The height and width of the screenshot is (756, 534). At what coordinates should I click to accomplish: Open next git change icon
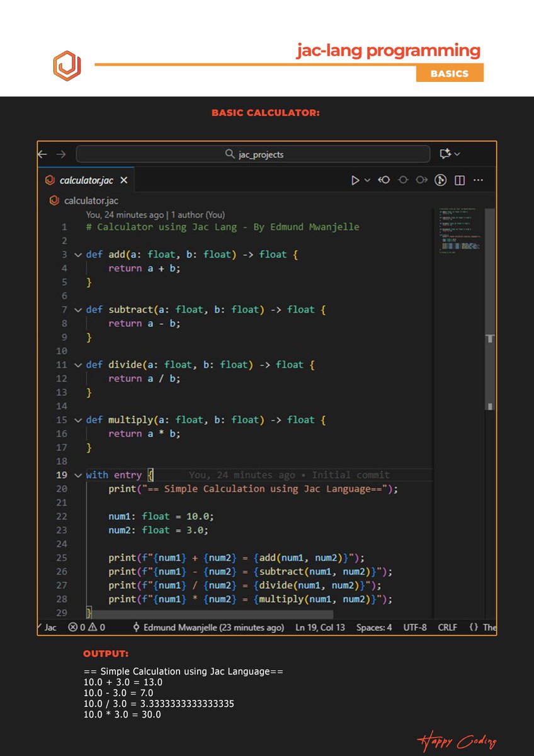tap(422, 180)
